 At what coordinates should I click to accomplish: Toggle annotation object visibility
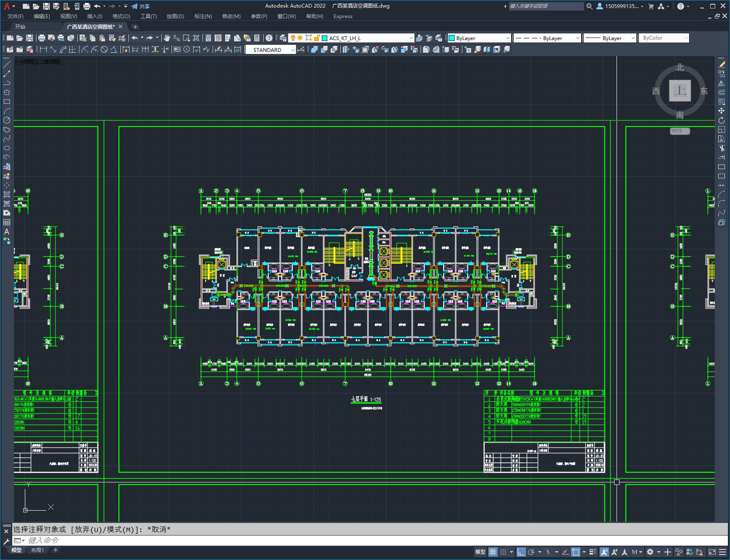(604, 552)
